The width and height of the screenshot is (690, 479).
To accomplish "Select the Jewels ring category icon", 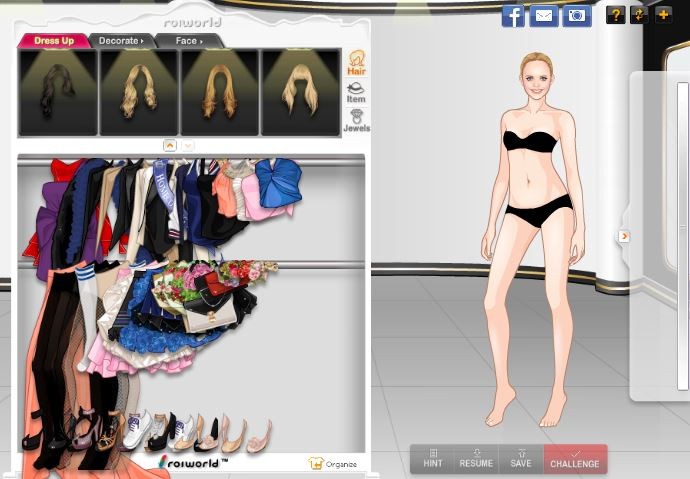I will click(356, 121).
